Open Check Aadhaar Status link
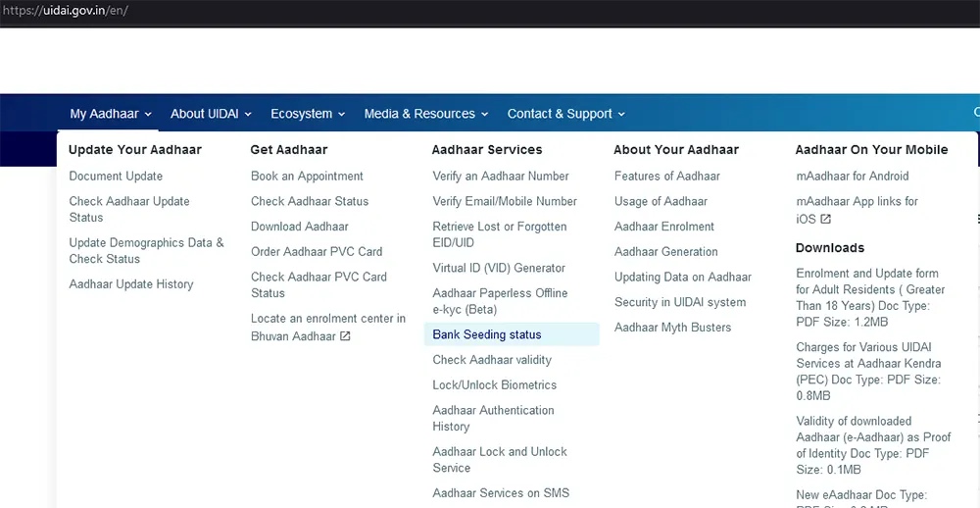 (310, 201)
